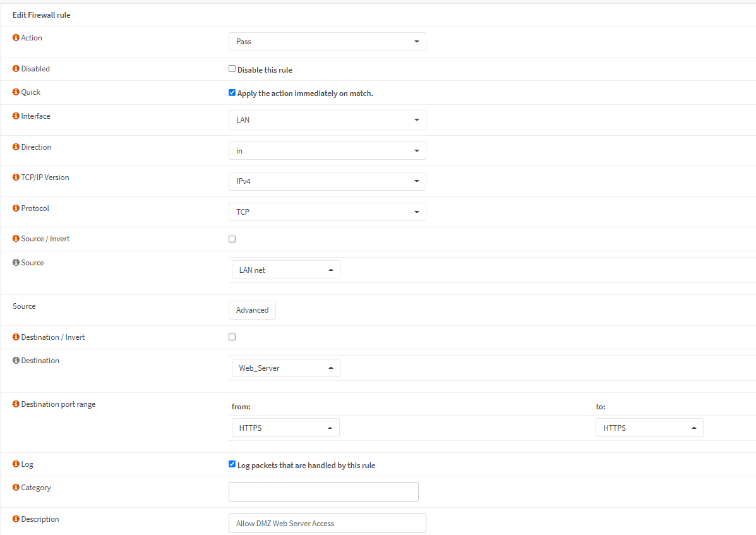Open the to port dropdown showing HTTPS
This screenshot has height=535, width=756.
tap(649, 428)
